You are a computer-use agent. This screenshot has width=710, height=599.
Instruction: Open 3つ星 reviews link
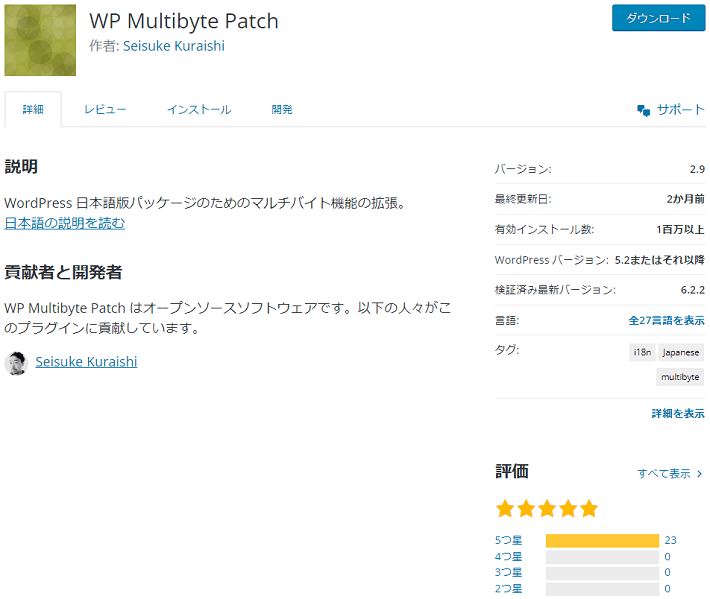coord(509,572)
